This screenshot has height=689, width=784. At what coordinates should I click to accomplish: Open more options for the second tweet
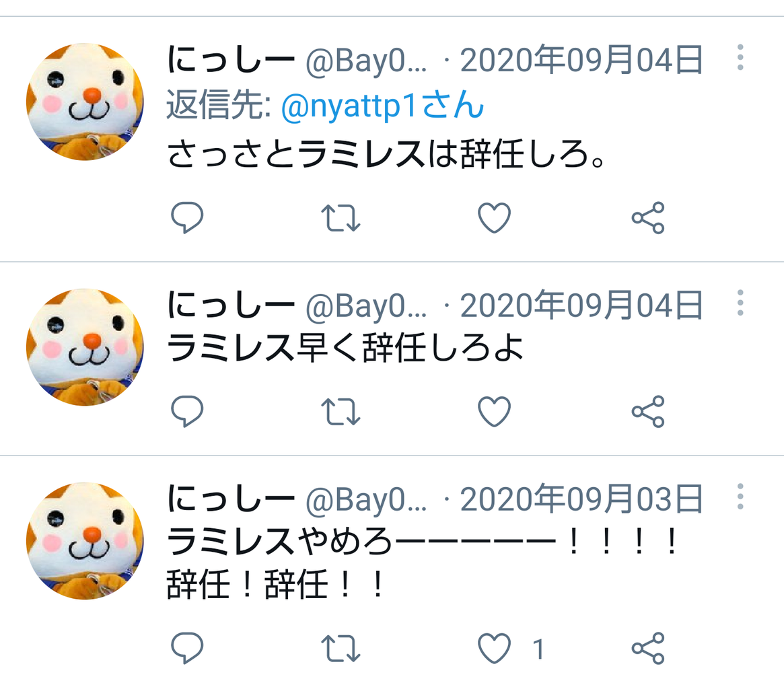[740, 302]
